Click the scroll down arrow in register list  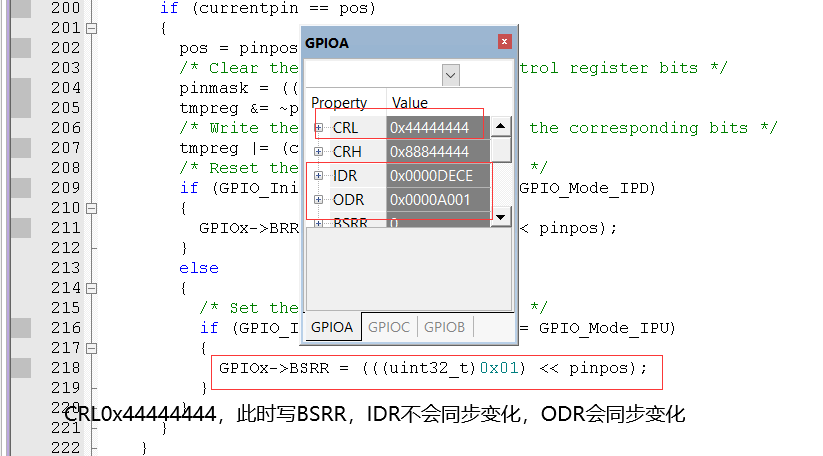(x=500, y=217)
